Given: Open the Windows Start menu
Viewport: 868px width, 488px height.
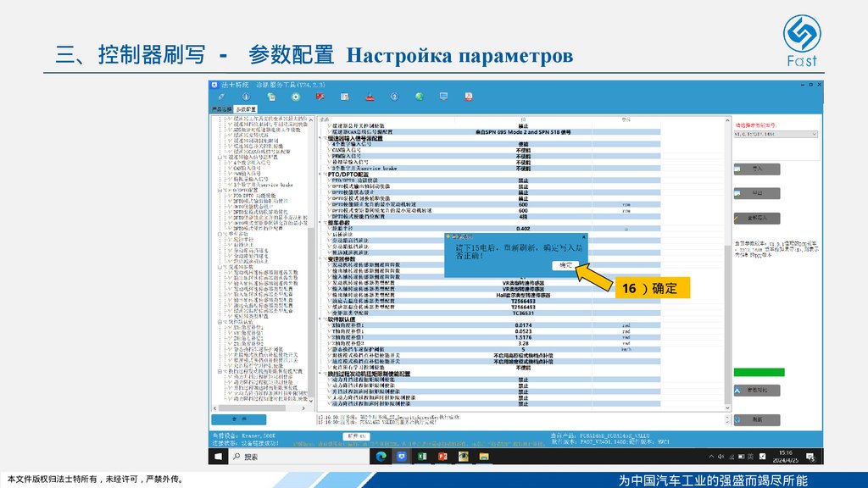Looking at the screenshot, I should point(218,457).
